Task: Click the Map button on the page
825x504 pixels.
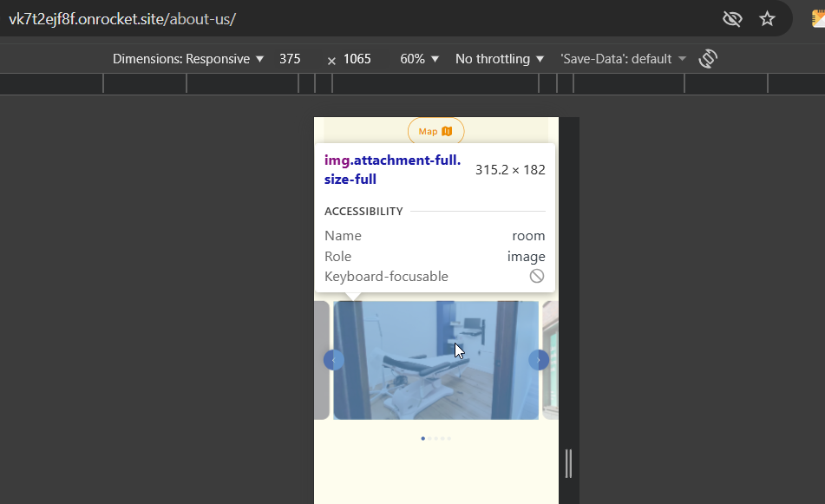Action: (435, 131)
